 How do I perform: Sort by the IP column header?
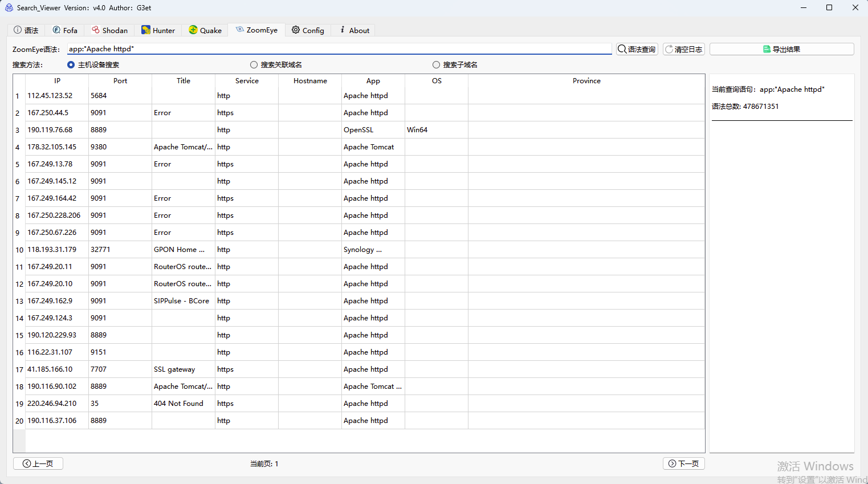57,81
